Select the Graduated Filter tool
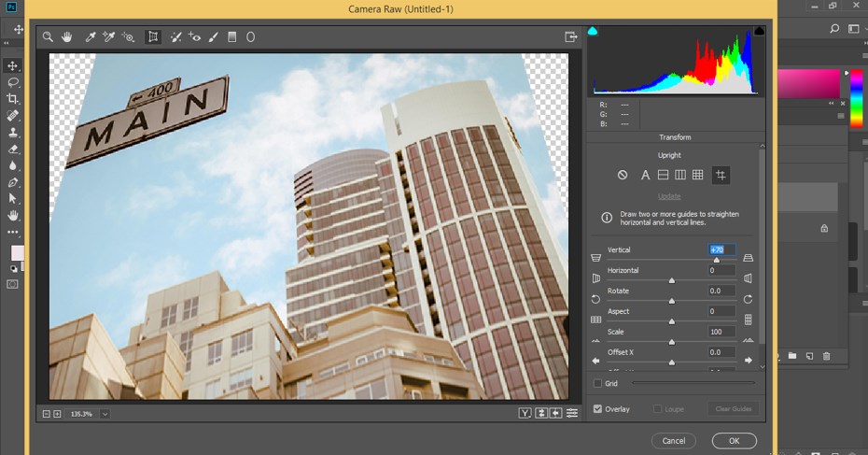 coord(232,37)
